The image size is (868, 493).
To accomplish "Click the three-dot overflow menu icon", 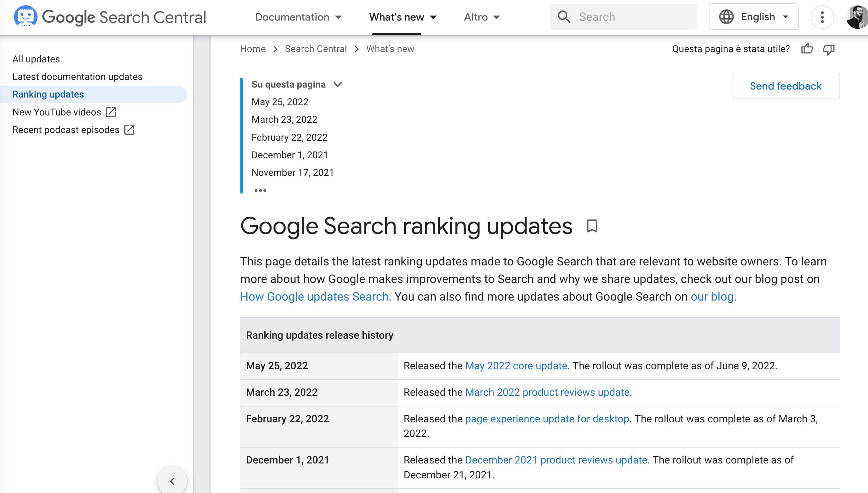I will pos(823,17).
